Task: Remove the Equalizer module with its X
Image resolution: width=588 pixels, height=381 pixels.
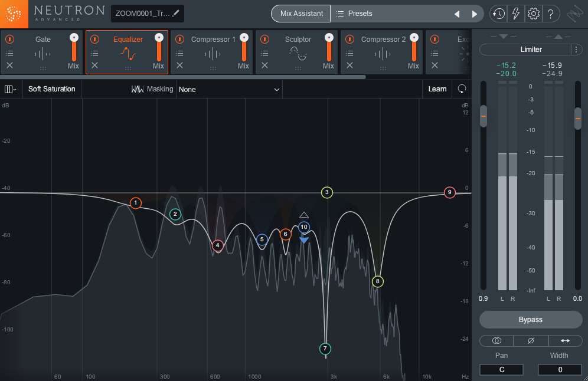Action: [x=95, y=65]
